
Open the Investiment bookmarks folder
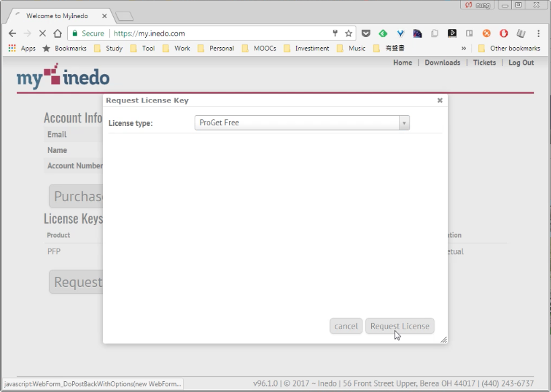306,48
